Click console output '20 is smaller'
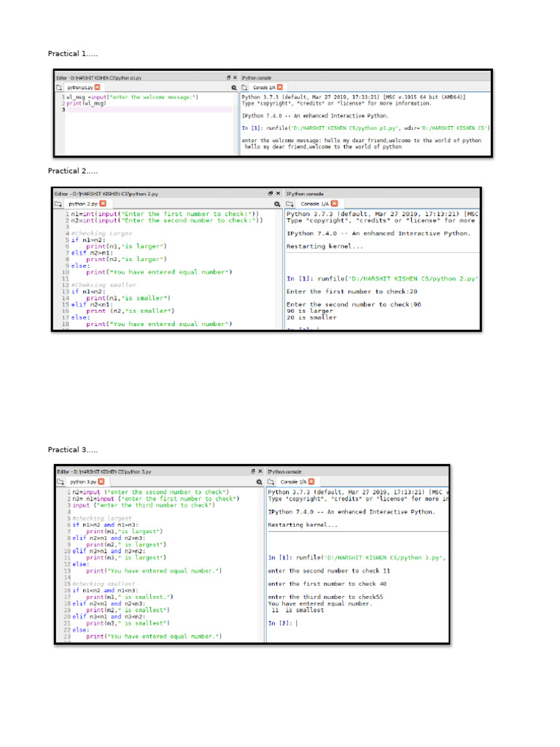The image size is (560, 747). 311,317
